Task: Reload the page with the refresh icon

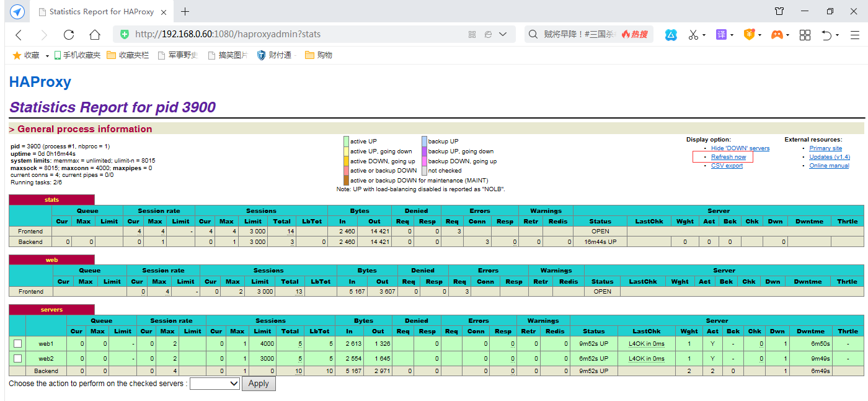Action: point(69,35)
